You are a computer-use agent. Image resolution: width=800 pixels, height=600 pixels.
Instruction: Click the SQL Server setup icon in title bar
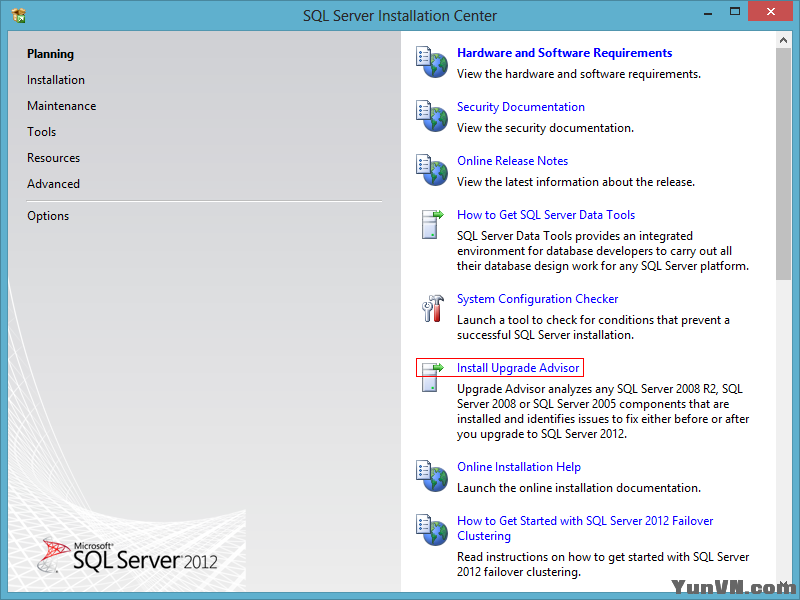tap(19, 15)
